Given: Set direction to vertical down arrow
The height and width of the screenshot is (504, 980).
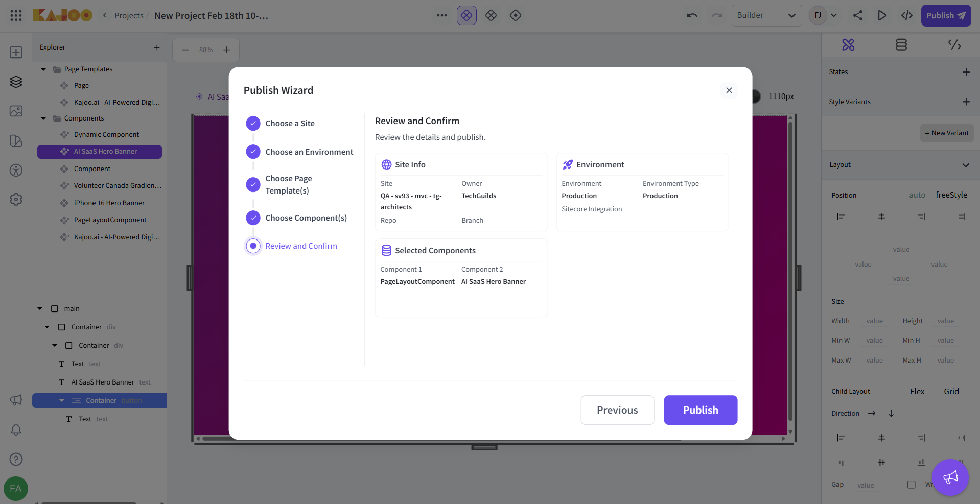Looking at the screenshot, I should point(891,413).
